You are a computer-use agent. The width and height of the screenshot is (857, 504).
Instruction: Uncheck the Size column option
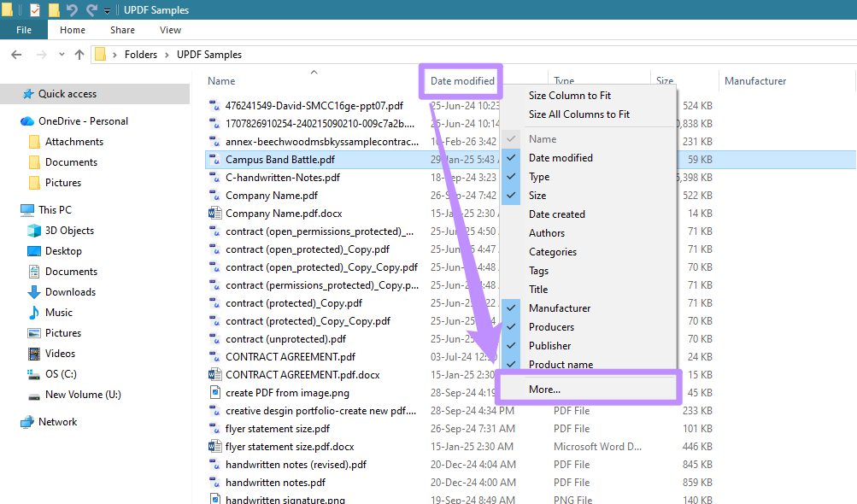point(537,196)
